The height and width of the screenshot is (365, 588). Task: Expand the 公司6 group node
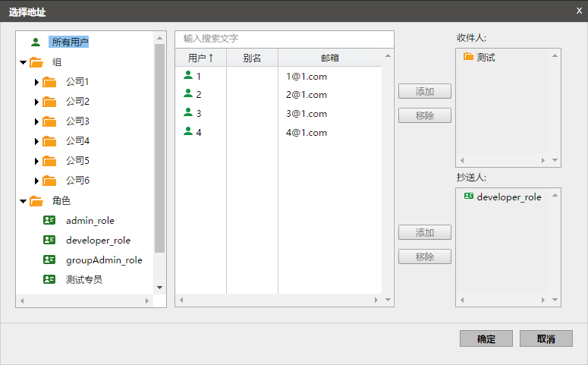click(36, 181)
